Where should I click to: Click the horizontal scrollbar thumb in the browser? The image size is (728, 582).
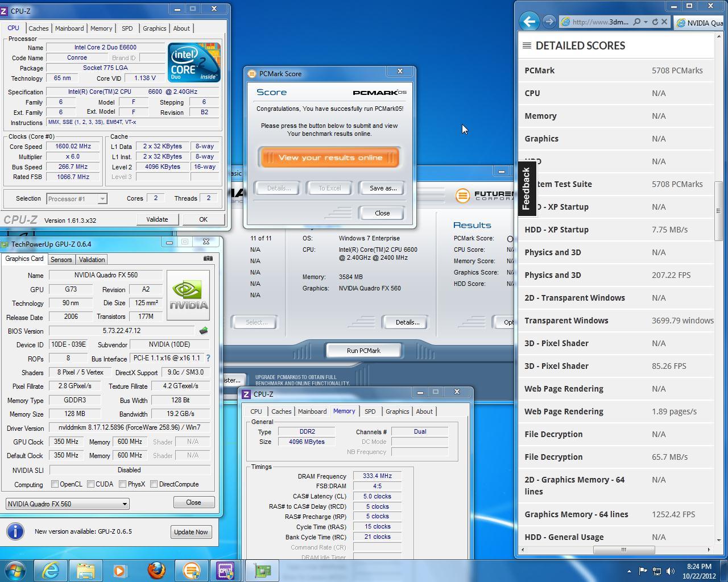tap(624, 550)
